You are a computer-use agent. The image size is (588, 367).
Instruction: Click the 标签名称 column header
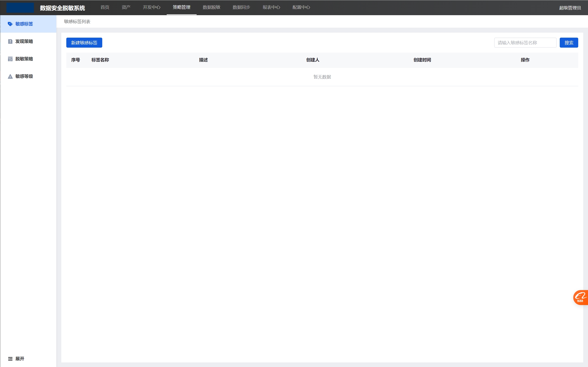[100, 60]
